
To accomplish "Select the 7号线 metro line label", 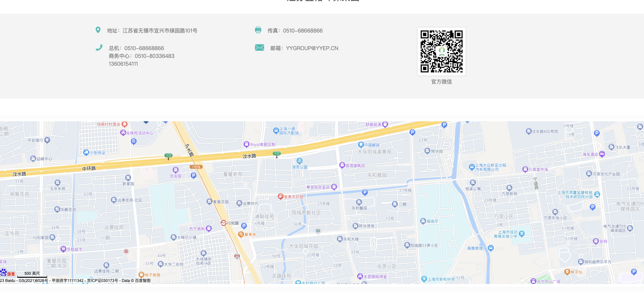I will coord(196,167).
